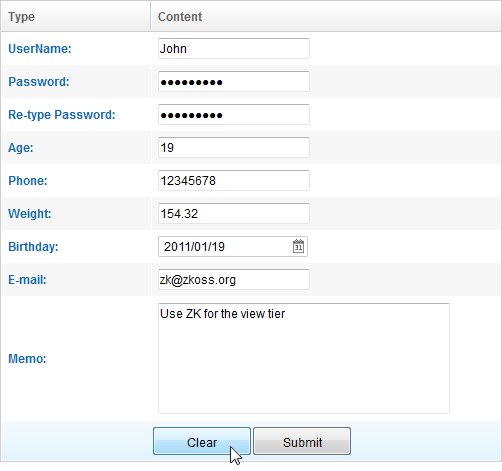Image resolution: width=502 pixels, height=471 pixels.
Task: Click the Content column header
Action: pyautogui.click(x=326, y=16)
